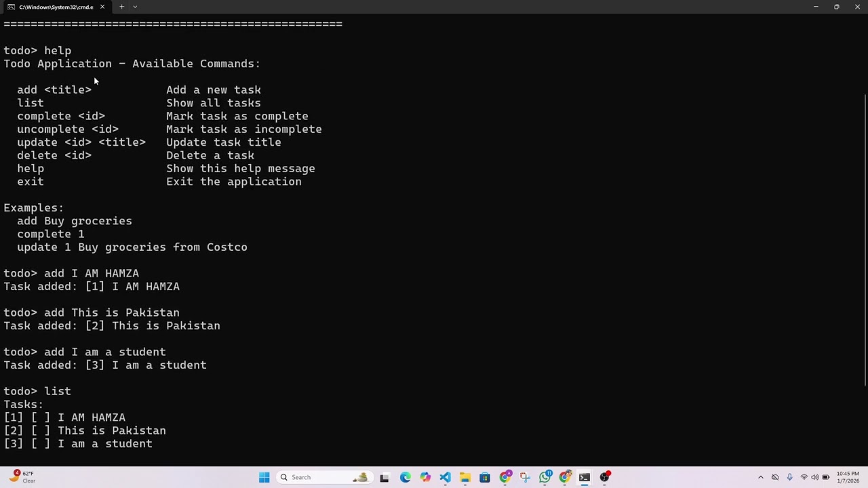Select the cmd.exe terminal tab
The width and height of the screenshot is (868, 488).
point(56,7)
